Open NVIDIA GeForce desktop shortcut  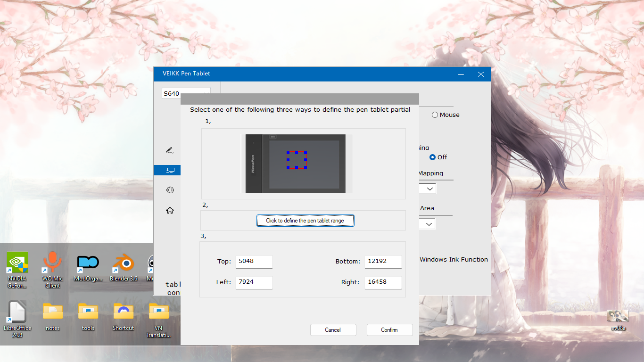17,267
